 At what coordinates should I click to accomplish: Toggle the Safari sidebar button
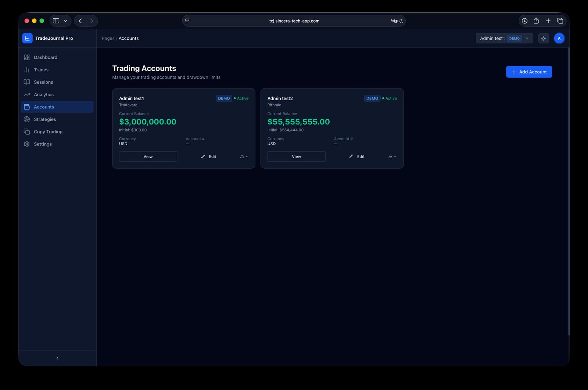coord(56,21)
